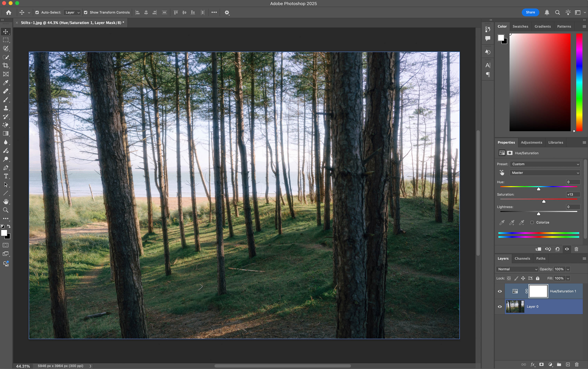The width and height of the screenshot is (588, 369).
Task: Open the Comments panel icon
Action: 488,38
